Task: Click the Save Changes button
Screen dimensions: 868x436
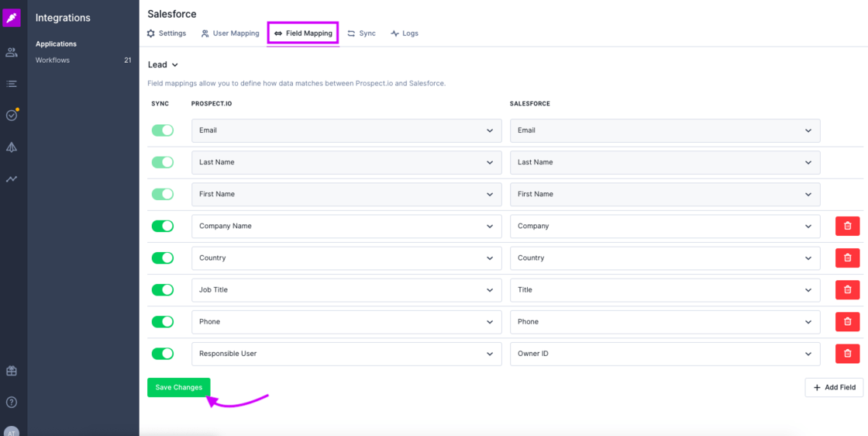Action: 179,387
